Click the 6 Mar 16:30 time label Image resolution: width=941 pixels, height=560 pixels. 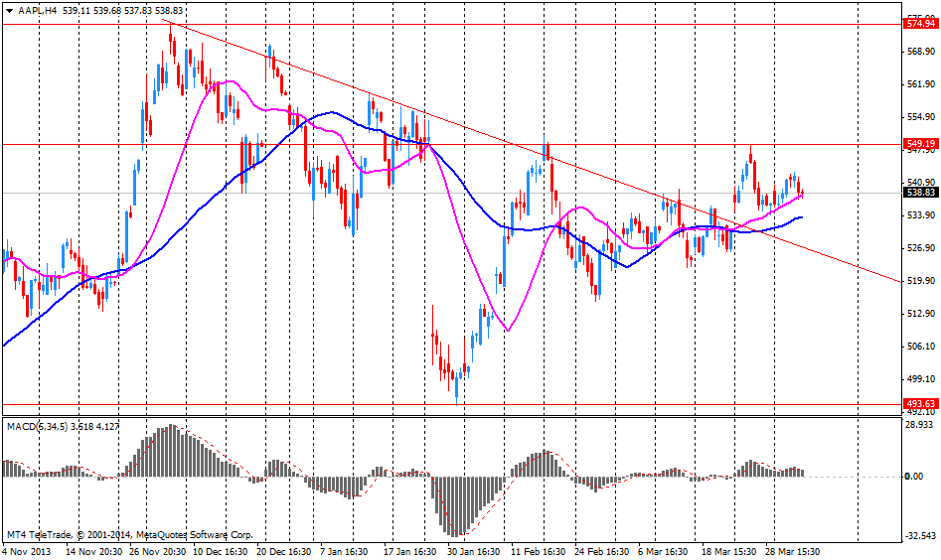coord(663,552)
